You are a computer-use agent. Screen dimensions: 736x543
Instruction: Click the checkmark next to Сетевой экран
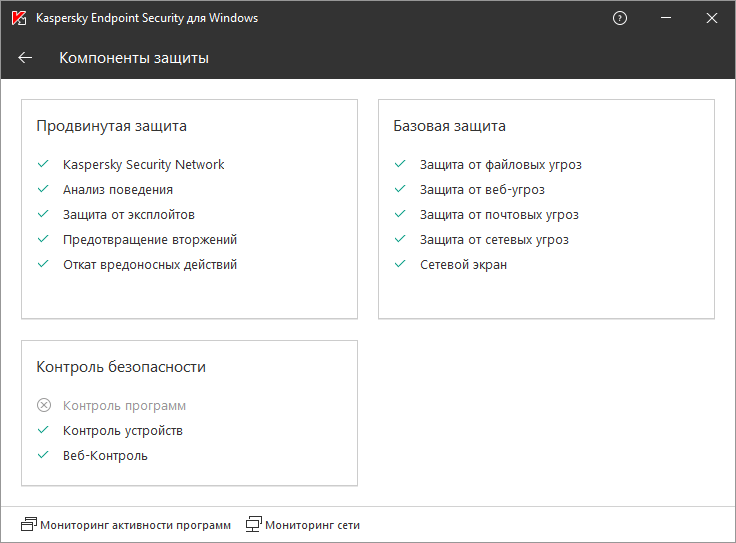(400, 264)
